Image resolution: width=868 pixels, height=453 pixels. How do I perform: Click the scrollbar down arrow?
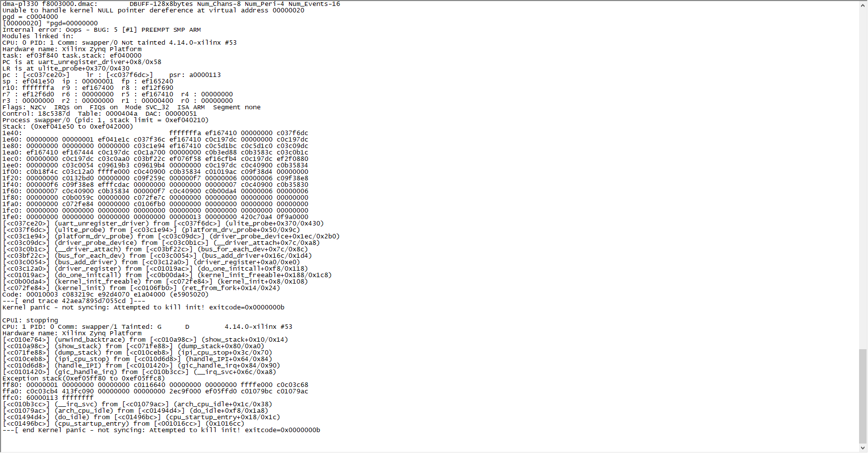(863, 449)
